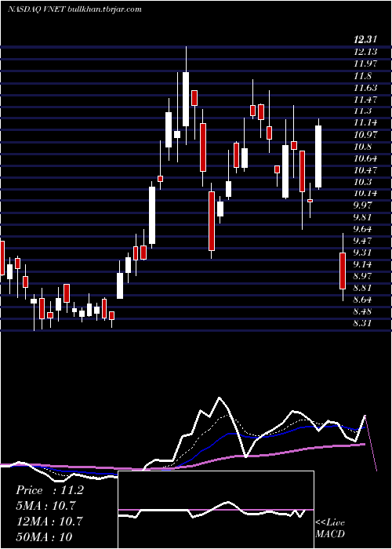Click the 10.97 price level label
392x549 pixels.
click(365, 134)
